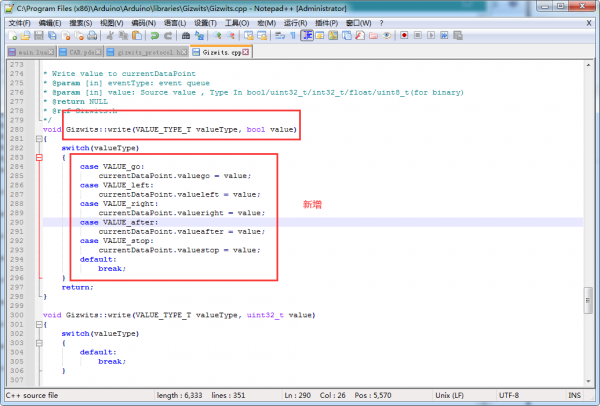Screen dimensions: 600x406
Task: Click line number 290 in margin
Action: point(17,222)
